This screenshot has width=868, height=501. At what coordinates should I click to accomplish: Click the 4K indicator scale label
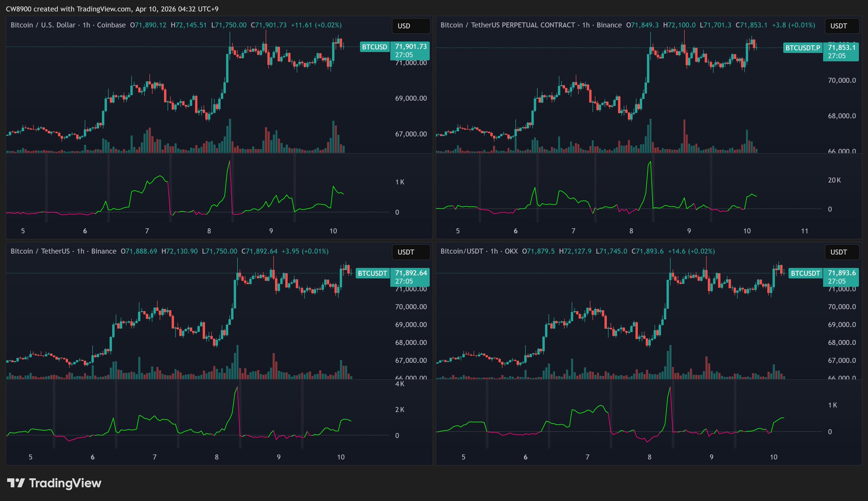pos(399,384)
